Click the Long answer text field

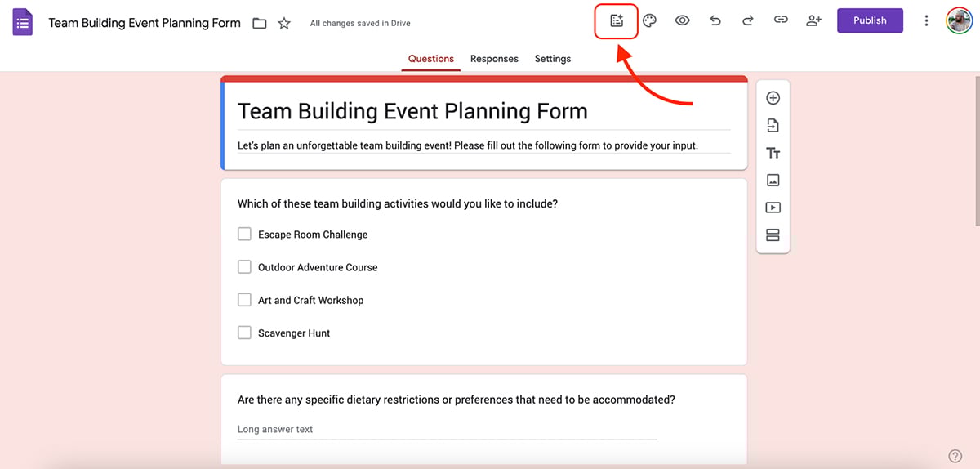pyautogui.click(x=448, y=430)
